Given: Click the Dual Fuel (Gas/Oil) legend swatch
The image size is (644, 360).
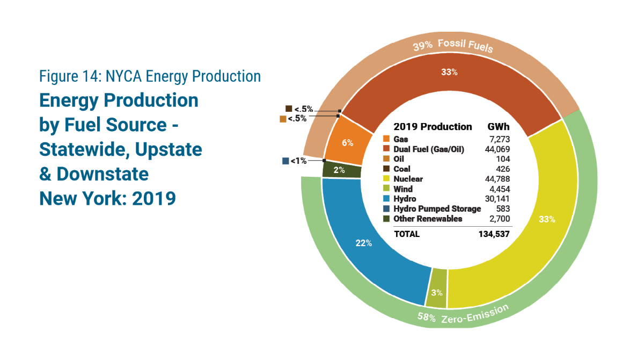Looking at the screenshot, I should tap(386, 149).
